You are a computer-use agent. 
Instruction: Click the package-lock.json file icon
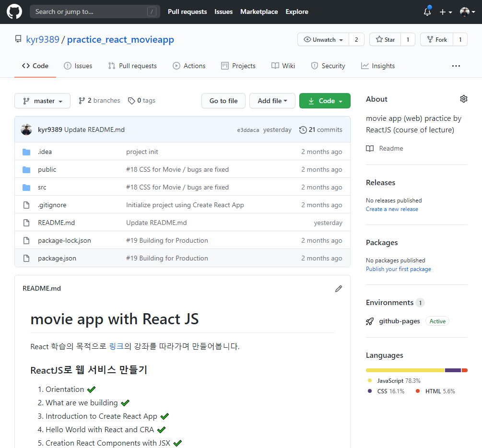[x=26, y=240]
